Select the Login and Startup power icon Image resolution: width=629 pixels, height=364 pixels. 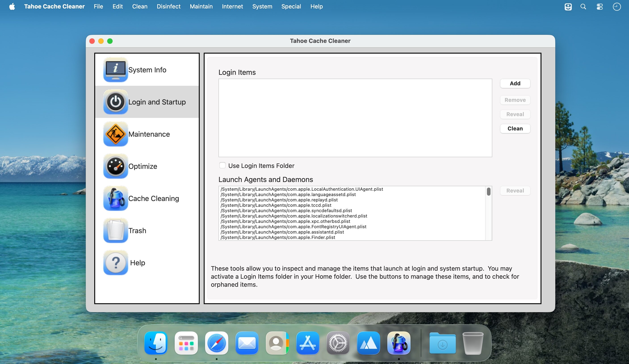tap(115, 102)
